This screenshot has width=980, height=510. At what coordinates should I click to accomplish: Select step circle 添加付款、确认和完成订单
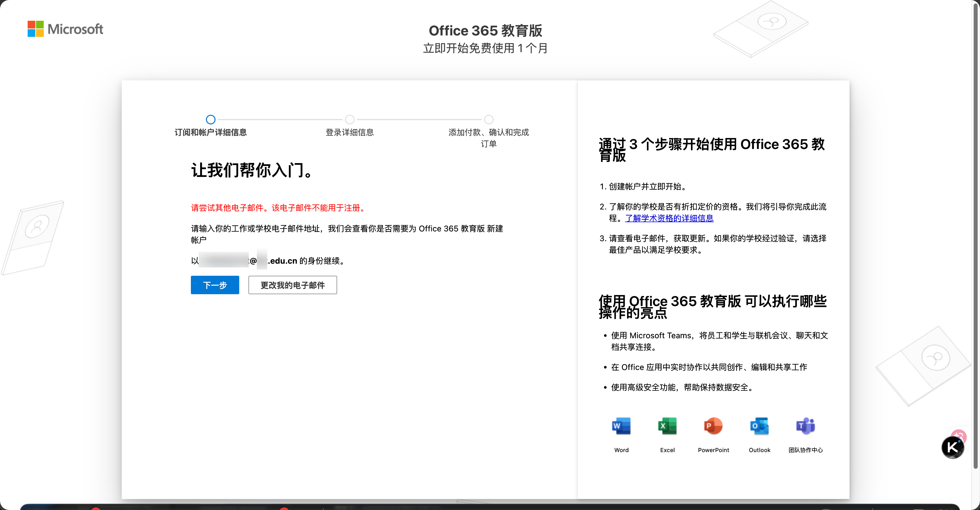(489, 120)
